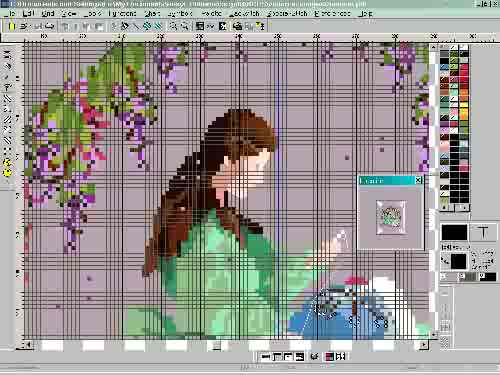
Task: Click the T symbol box beside current color
Action: tap(483, 232)
